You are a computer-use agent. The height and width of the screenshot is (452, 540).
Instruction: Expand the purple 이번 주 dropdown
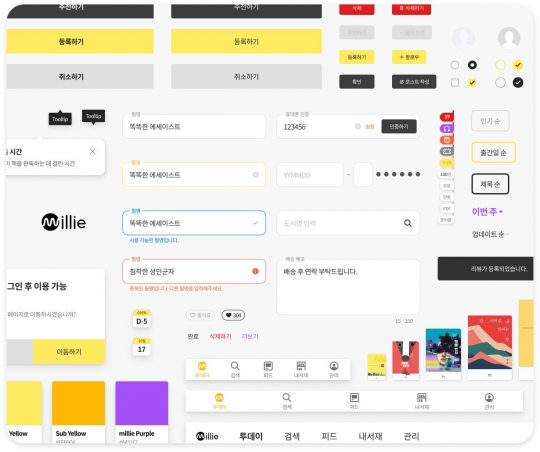487,211
